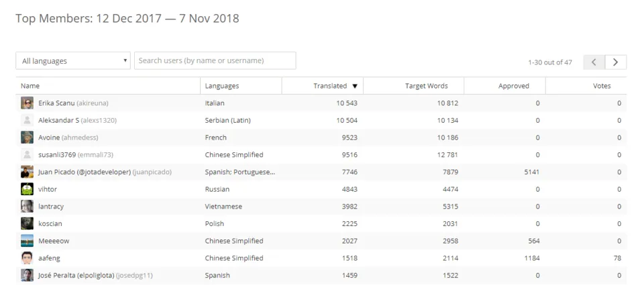
Task: Go to next page of members
Action: click(616, 62)
